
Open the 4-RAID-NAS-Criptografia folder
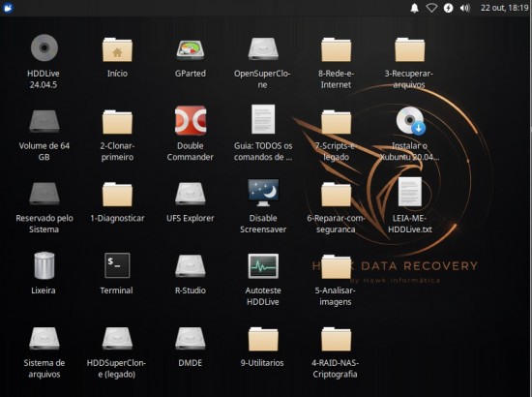coord(336,339)
